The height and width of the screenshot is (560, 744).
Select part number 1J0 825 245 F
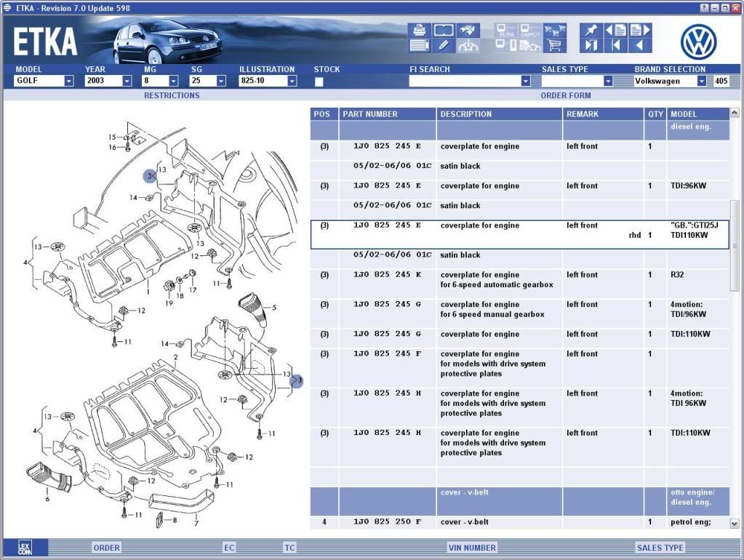coord(387,353)
